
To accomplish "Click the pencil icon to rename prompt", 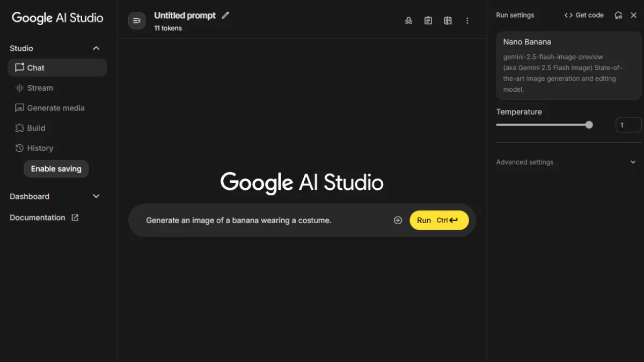I will coord(225,16).
